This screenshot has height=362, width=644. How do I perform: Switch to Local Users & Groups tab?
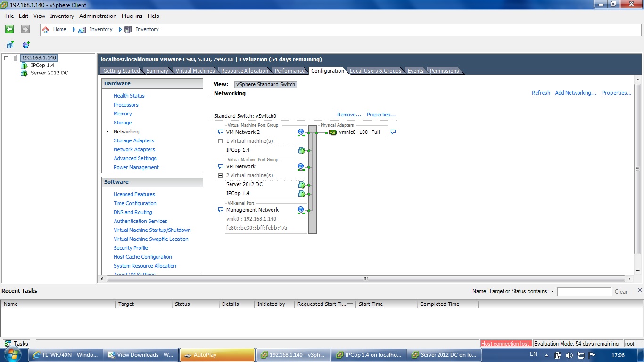pyautogui.click(x=375, y=71)
